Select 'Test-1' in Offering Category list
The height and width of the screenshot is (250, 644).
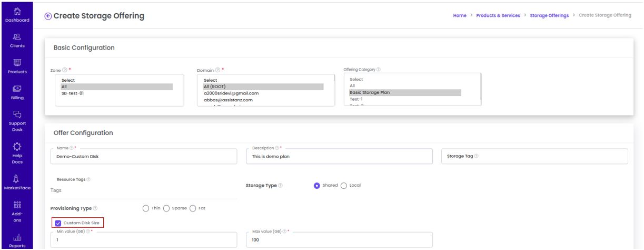[405, 99]
